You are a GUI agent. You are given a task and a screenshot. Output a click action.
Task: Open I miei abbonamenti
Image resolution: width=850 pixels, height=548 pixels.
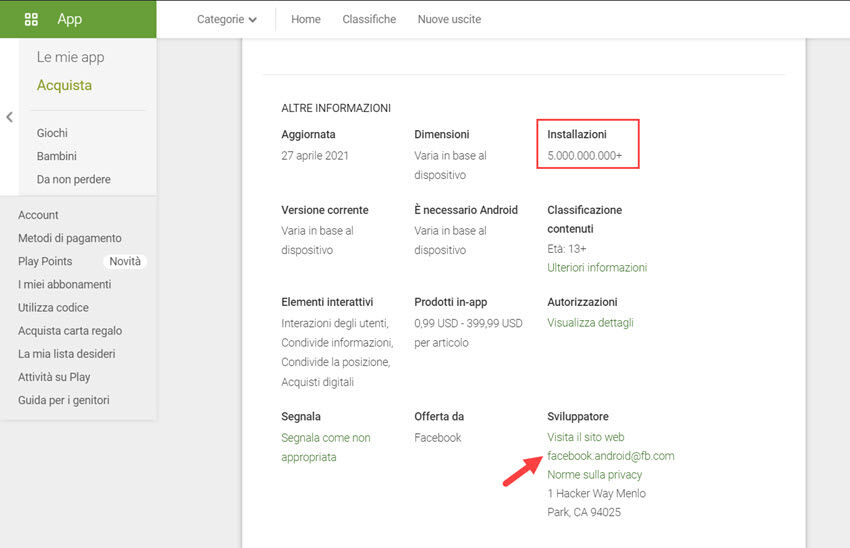65,285
